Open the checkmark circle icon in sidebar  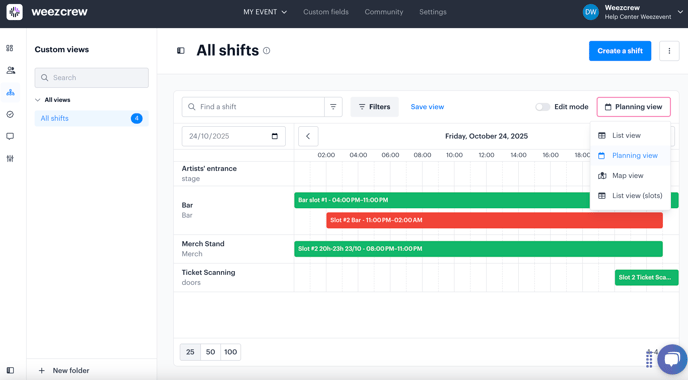pos(10,115)
